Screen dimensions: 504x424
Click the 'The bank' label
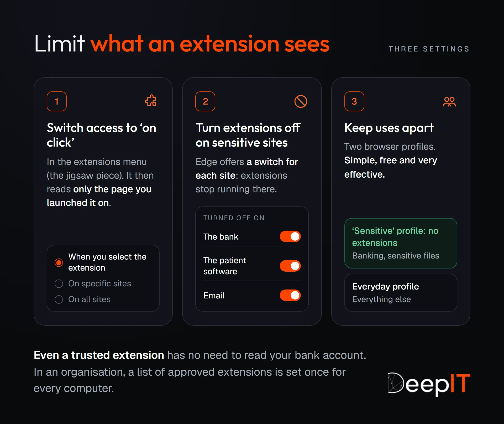(x=221, y=237)
